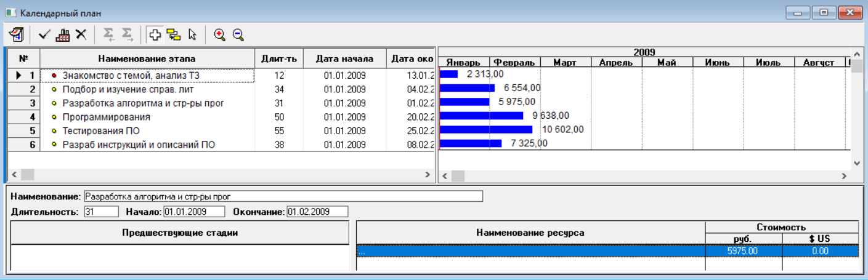This screenshot has height=280, width=868.
Task: Click yellow bullet of stage Программирования
Action: pyautogui.click(x=54, y=117)
